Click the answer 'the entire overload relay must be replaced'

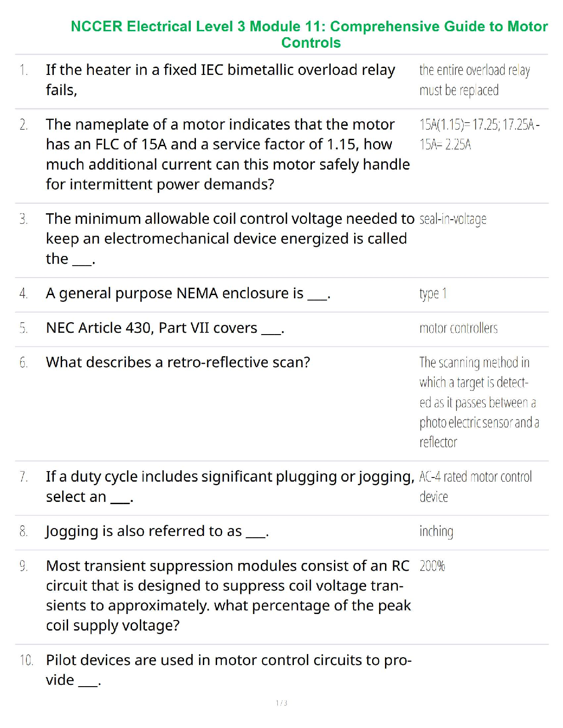pyautogui.click(x=474, y=80)
